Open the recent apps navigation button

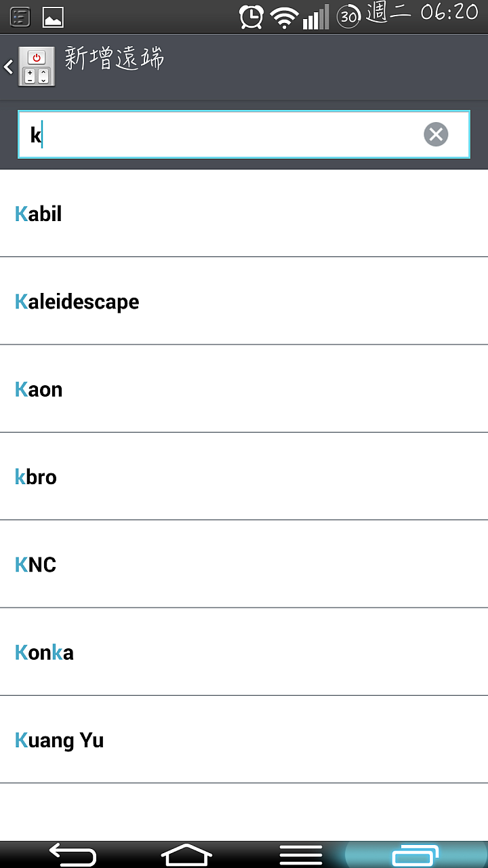415,854
